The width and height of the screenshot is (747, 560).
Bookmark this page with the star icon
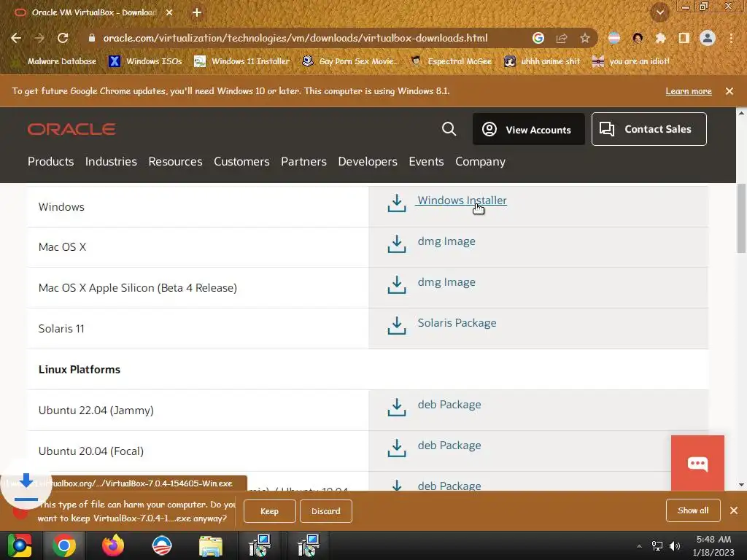click(x=585, y=38)
